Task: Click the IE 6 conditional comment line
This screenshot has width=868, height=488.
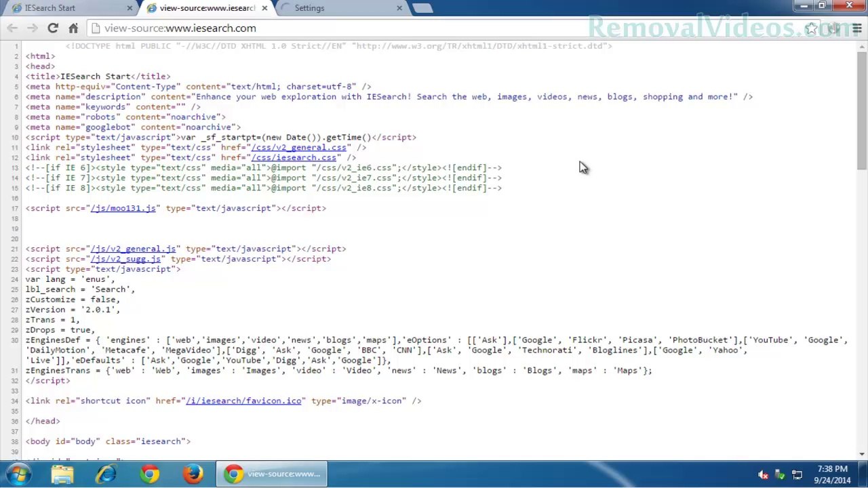Action: [x=264, y=167]
